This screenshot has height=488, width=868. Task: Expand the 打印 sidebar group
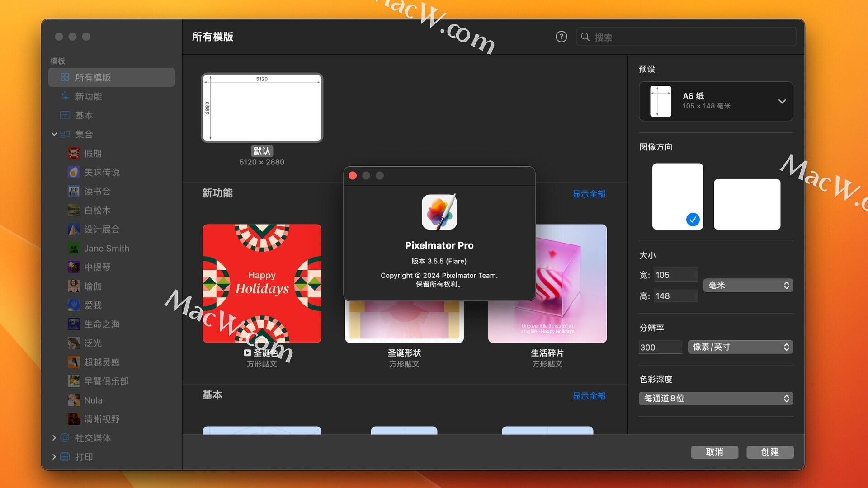pyautogui.click(x=54, y=457)
